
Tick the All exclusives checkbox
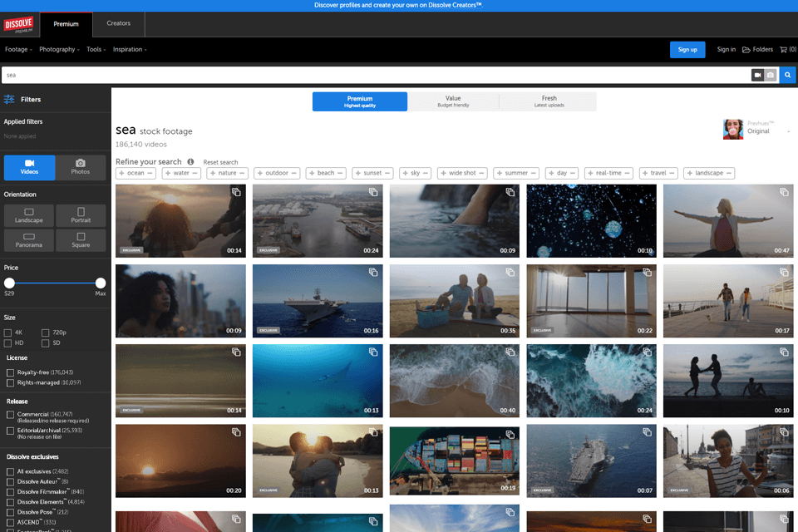(x=10, y=471)
